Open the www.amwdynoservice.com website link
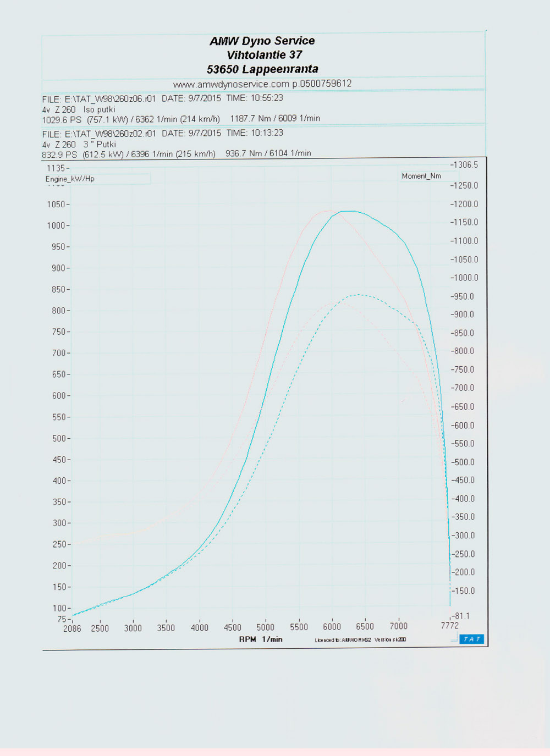550x756 pixels. tap(231, 84)
